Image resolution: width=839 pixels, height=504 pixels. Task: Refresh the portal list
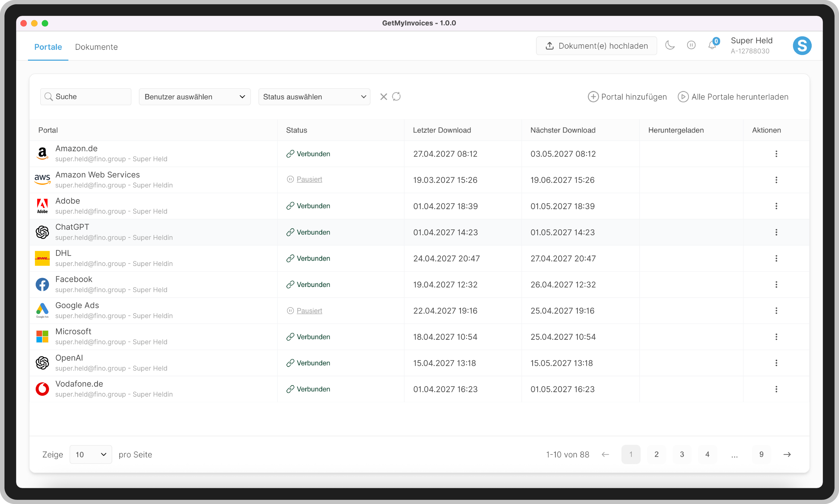pos(396,97)
